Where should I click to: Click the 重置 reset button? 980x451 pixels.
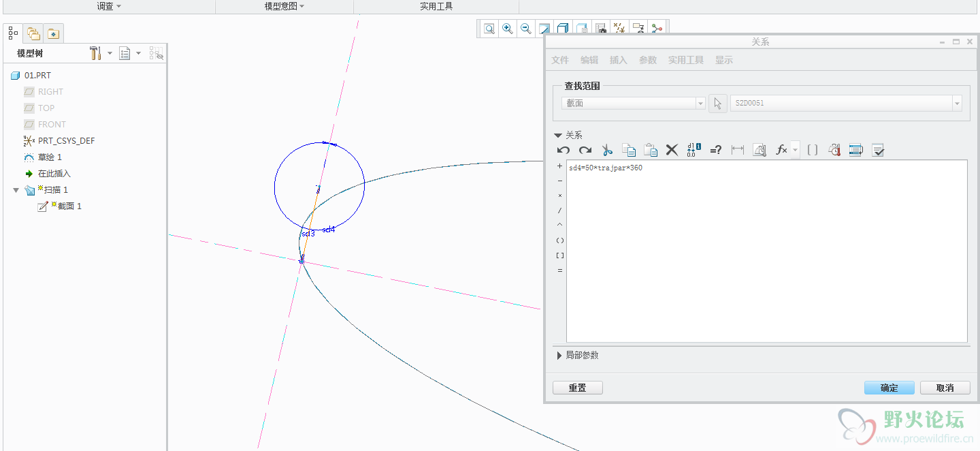[x=577, y=388]
